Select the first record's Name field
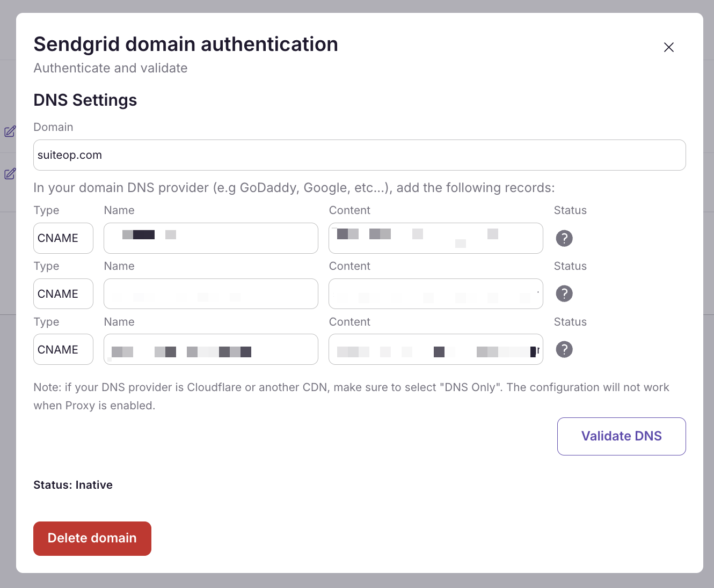The width and height of the screenshot is (714, 588). (210, 238)
